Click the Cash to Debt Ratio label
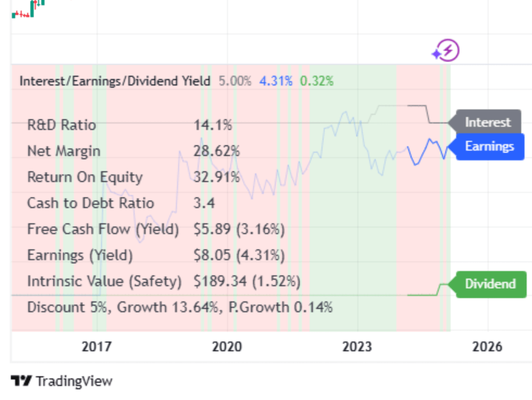This screenshot has width=532, height=400. 90,203
